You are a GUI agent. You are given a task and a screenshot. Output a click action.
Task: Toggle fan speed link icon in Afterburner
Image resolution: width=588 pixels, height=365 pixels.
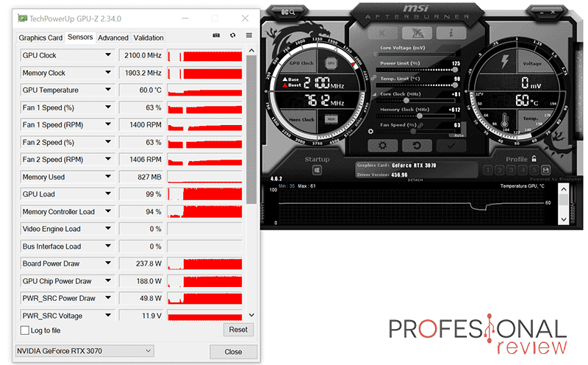pyautogui.click(x=420, y=125)
